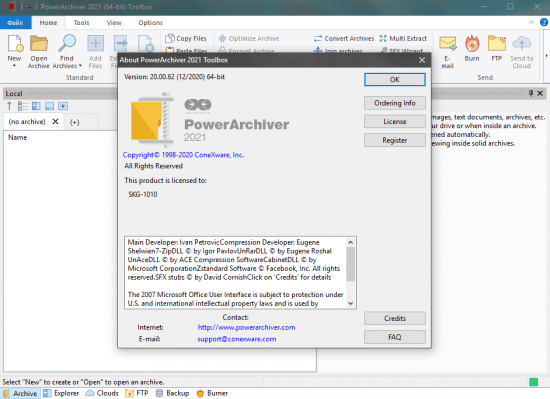This screenshot has height=399, width=550.
Task: Click OK in the About dialog
Action: coord(395,80)
